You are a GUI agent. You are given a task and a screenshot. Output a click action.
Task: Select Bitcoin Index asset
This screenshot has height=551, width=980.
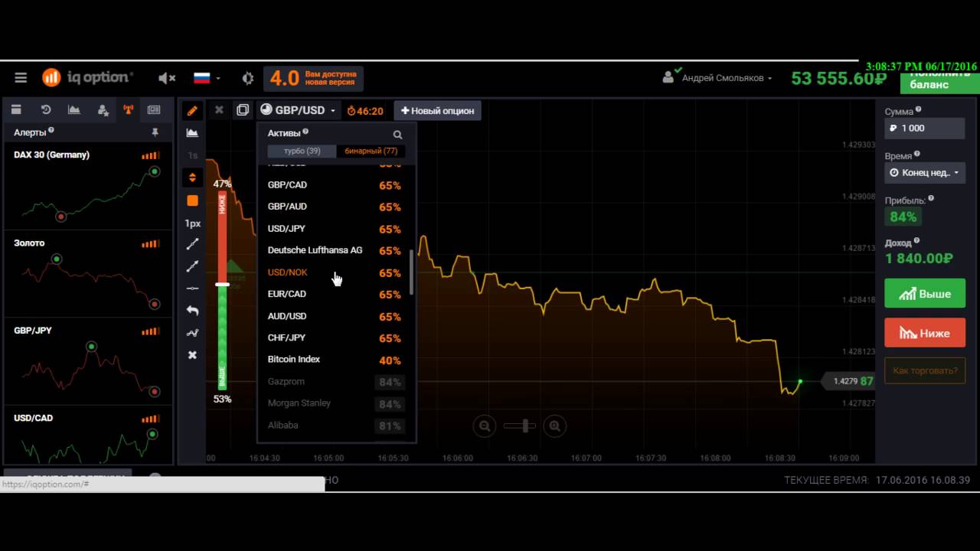click(335, 360)
